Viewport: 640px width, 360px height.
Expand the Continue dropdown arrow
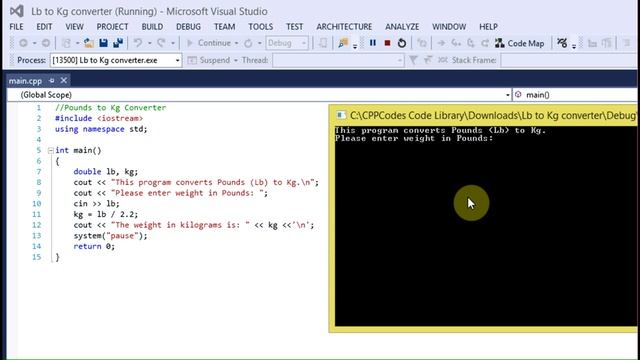[x=236, y=43]
